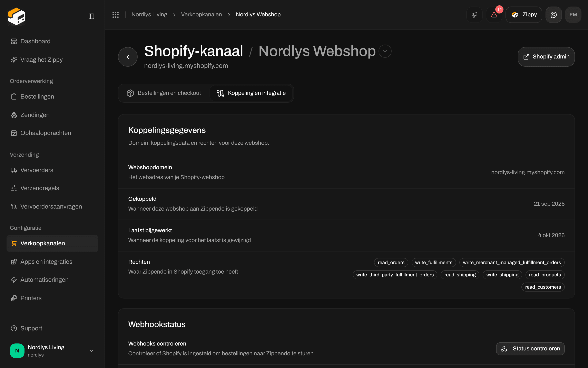The width and height of the screenshot is (588, 368).
Task: Click Nordlys Living breadcrumb link
Action: (x=149, y=15)
